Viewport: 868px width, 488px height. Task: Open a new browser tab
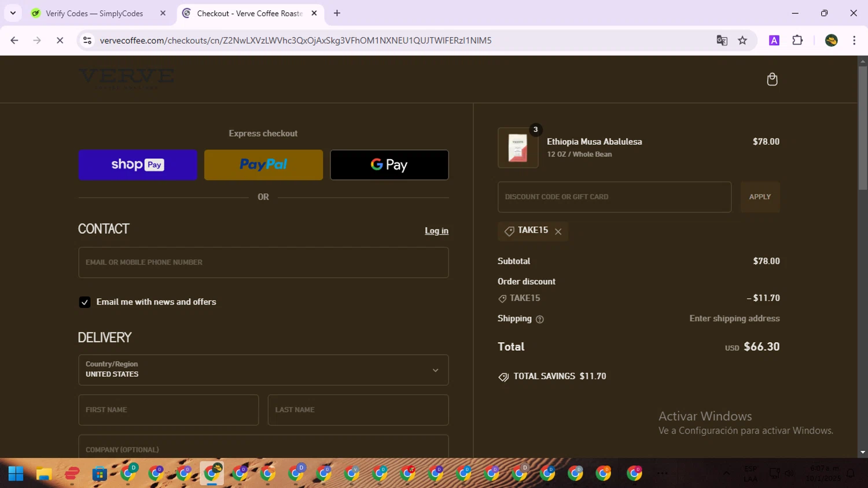[x=337, y=13]
